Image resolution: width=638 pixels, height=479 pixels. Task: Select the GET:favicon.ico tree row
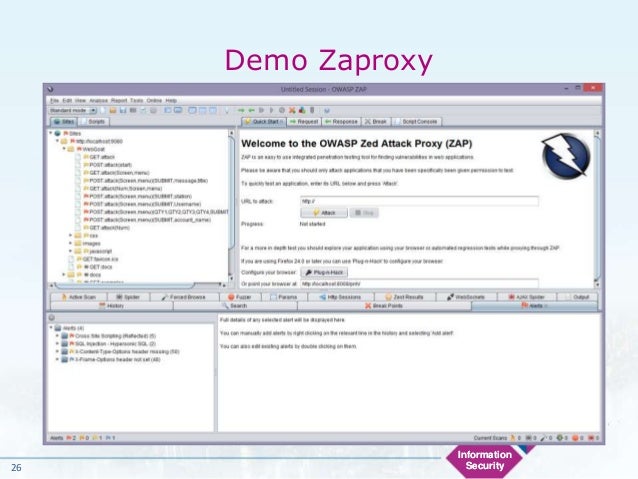pos(97,259)
